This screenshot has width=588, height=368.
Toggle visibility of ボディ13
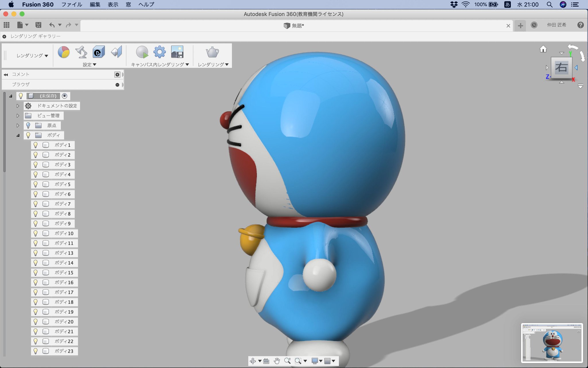36,253
